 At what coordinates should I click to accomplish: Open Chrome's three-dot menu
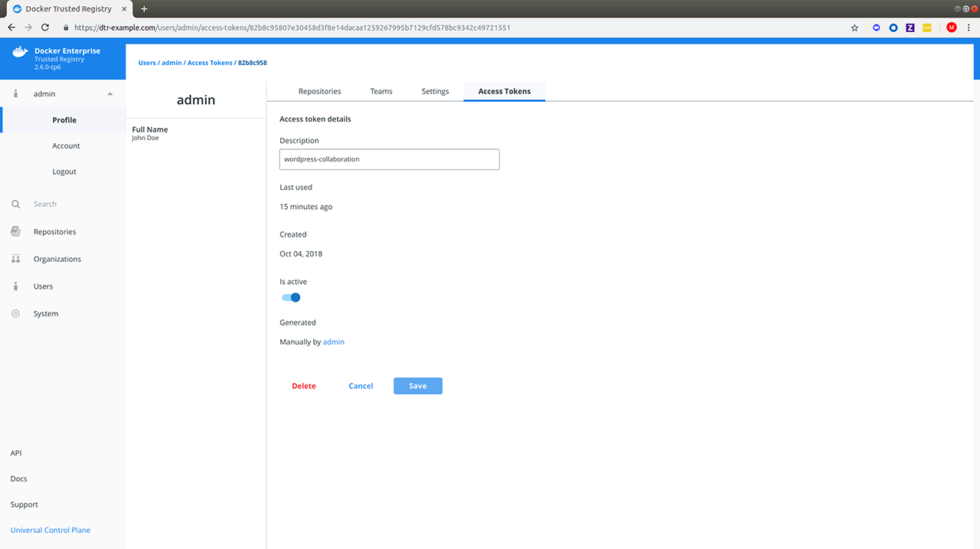(x=969, y=27)
